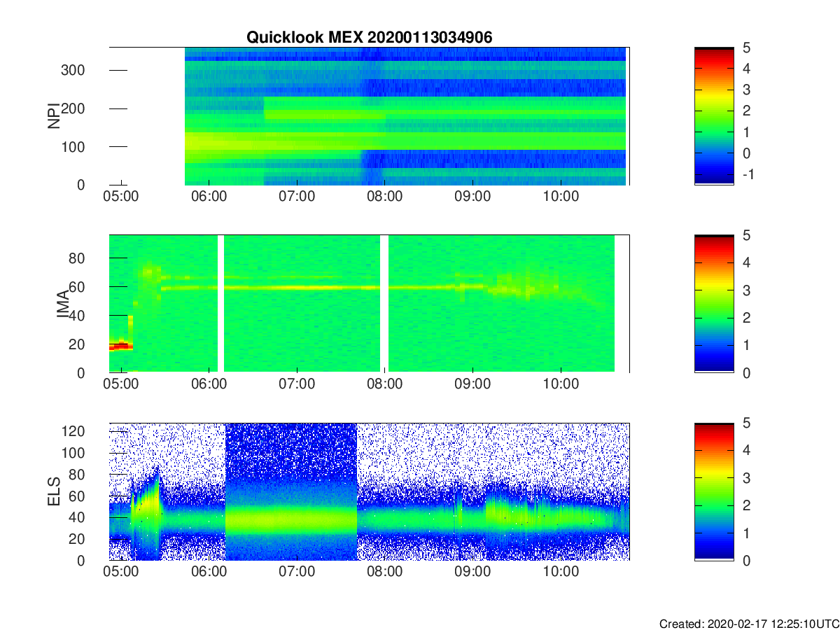840x630 pixels.
Task: Click the '07:00' time label under IMA plot
Action: [x=297, y=384]
